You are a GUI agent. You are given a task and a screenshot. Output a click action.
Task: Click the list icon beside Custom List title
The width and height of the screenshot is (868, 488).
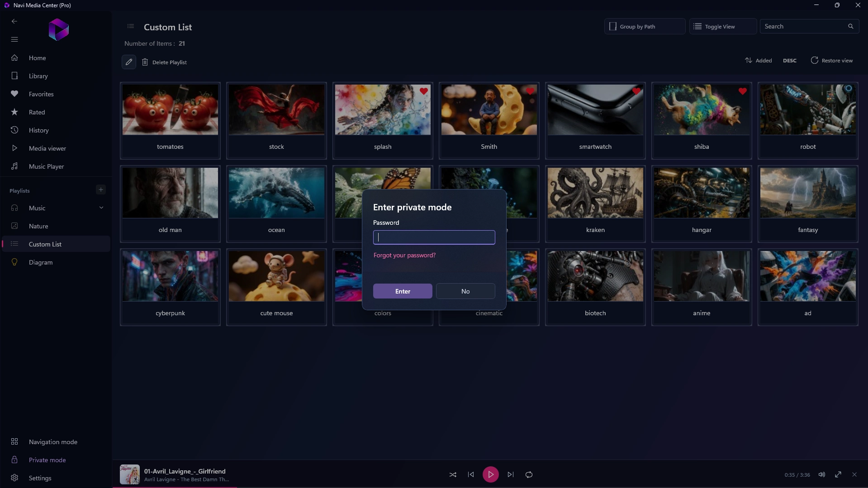(131, 26)
